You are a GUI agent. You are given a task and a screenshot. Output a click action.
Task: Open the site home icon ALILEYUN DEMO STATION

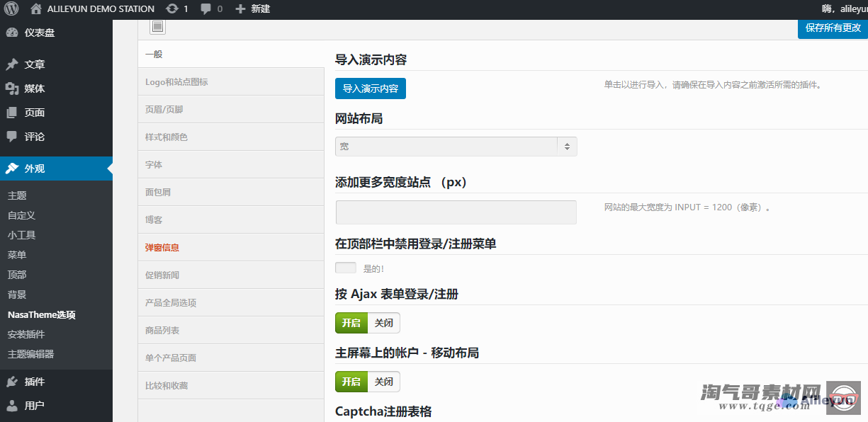click(x=36, y=9)
